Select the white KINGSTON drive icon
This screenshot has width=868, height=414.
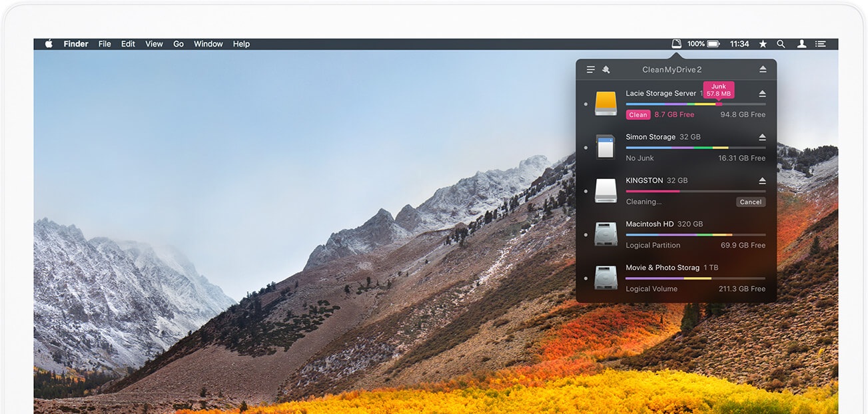[x=606, y=191]
